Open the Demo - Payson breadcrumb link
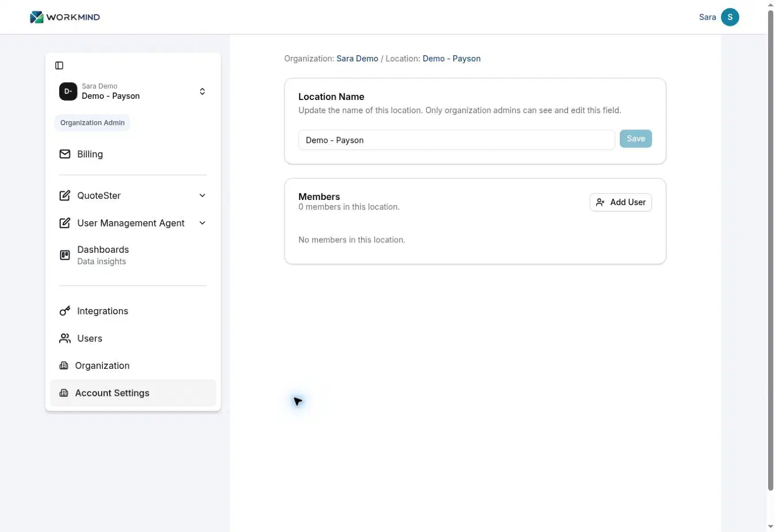 click(451, 59)
